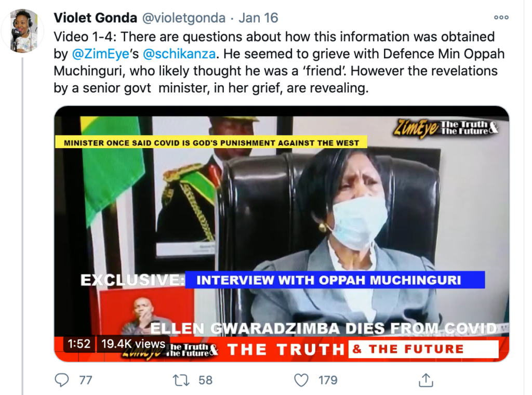Retweet this post via the retweet icon
The height and width of the screenshot is (395, 532).
click(x=181, y=380)
